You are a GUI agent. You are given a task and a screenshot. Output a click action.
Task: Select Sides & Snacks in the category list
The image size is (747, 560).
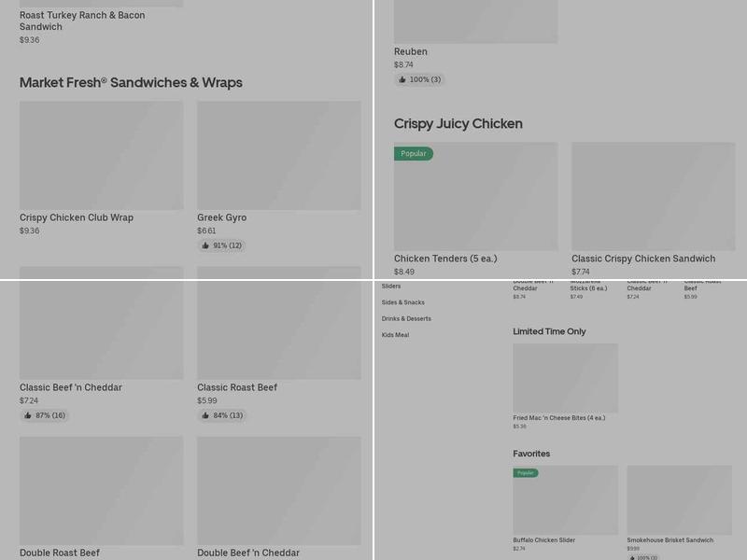click(402, 302)
